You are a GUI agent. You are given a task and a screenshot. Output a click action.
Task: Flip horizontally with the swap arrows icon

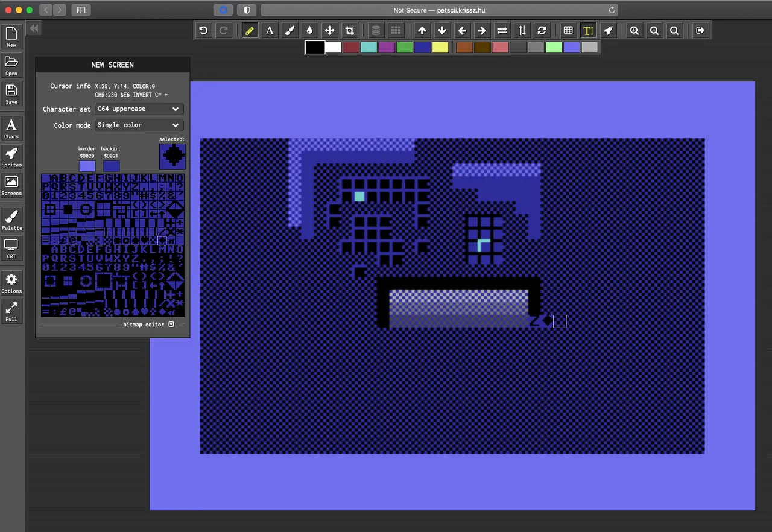(x=502, y=30)
